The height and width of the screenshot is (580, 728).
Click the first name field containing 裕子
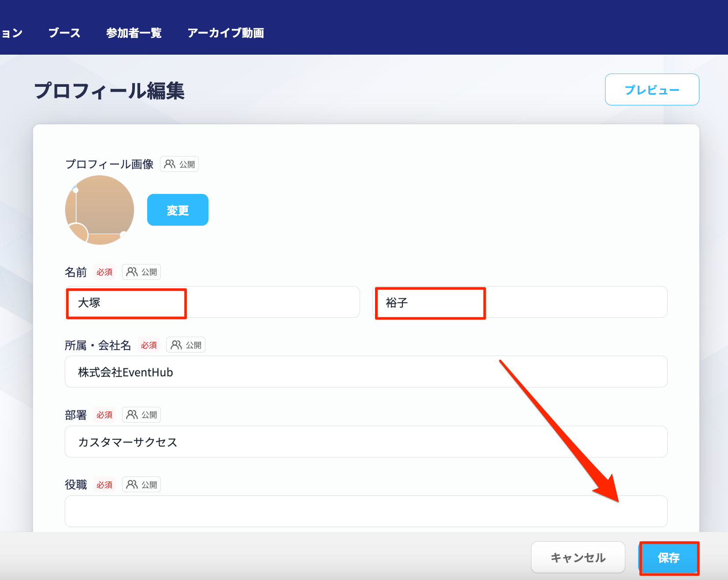coord(520,302)
